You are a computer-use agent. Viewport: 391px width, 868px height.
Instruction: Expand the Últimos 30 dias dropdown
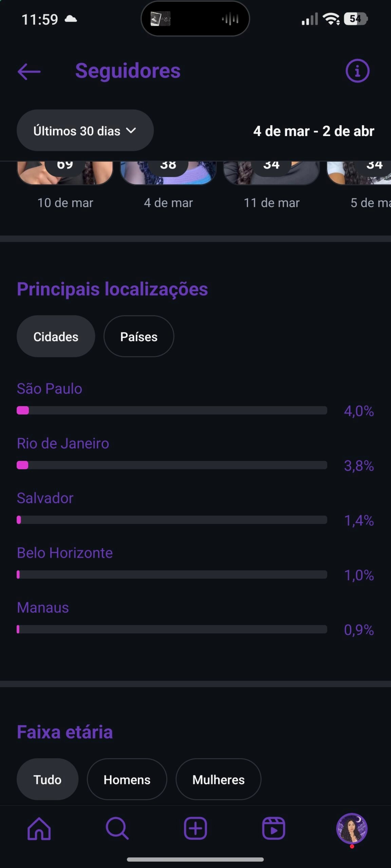pyautogui.click(x=85, y=131)
